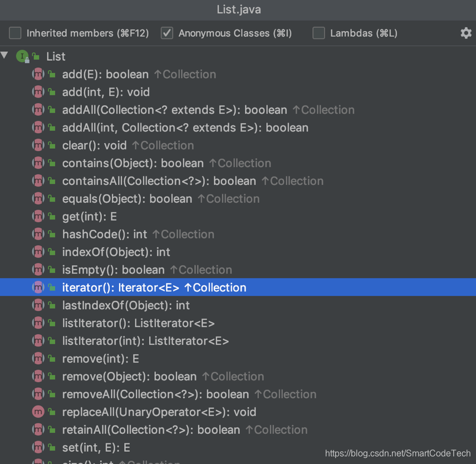The height and width of the screenshot is (464, 476).
Task: Click method icon beside isEmpty(): boolean
Action: pos(38,270)
